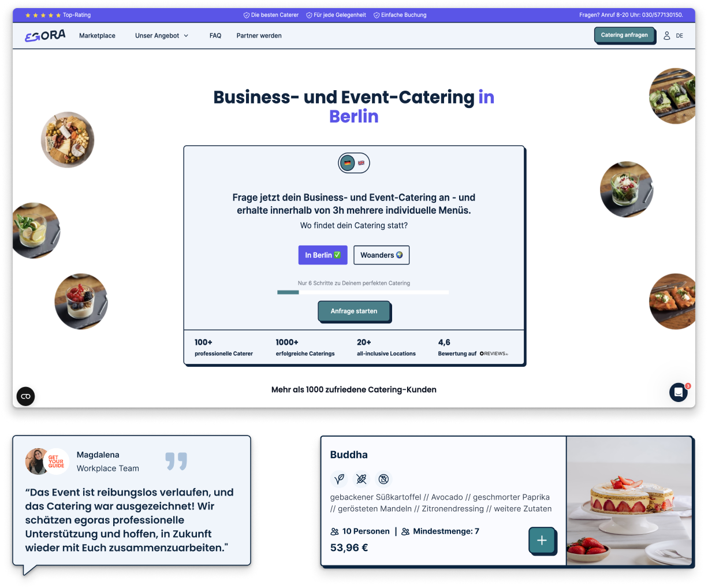Viewport: 708px width, 588px height.
Task: Click the black cookie settings icon
Action: (25, 396)
